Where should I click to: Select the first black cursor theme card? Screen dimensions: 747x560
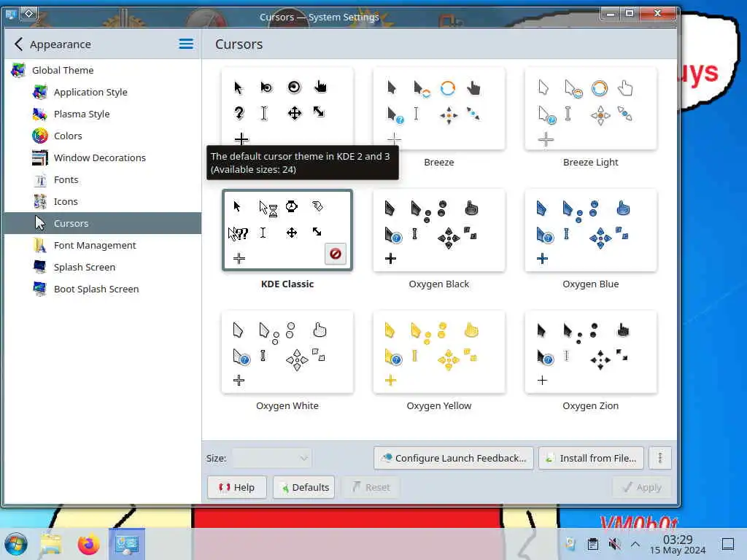coord(287,105)
